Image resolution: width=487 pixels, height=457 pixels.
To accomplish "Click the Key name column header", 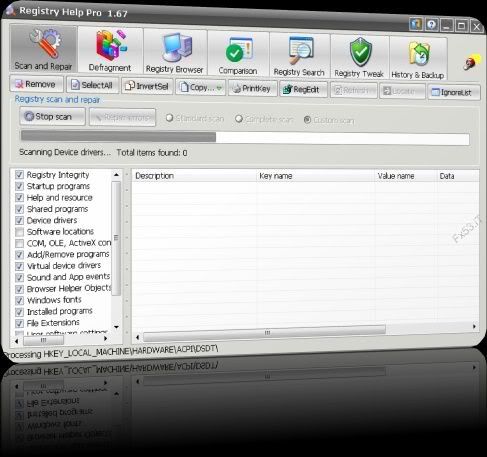I will [x=316, y=176].
